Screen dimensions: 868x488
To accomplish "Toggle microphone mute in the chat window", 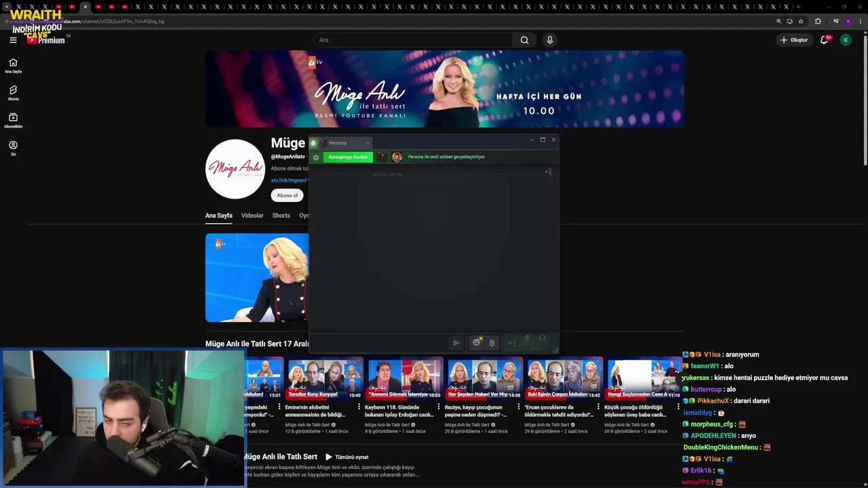I will pyautogui.click(x=528, y=339).
